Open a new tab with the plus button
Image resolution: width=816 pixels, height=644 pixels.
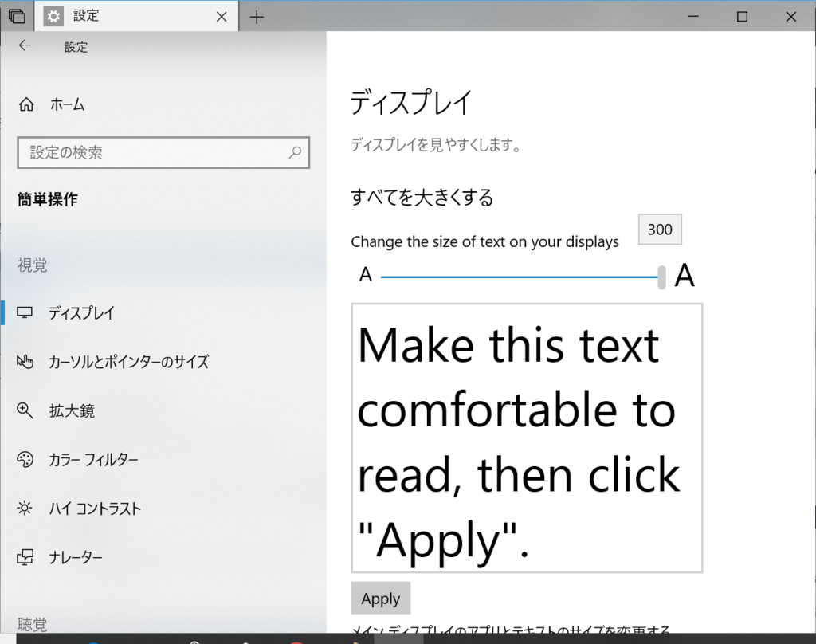point(257,16)
